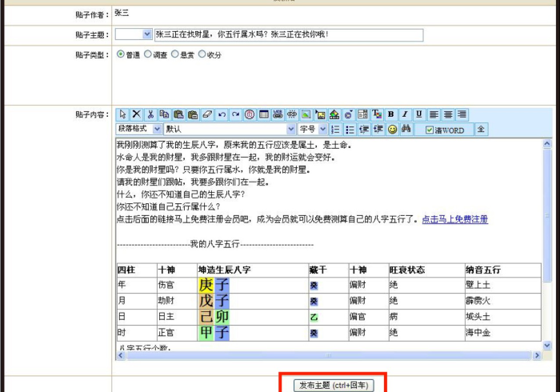Expand the 默认 font dropdown
The height and width of the screenshot is (392, 560).
click(291, 129)
